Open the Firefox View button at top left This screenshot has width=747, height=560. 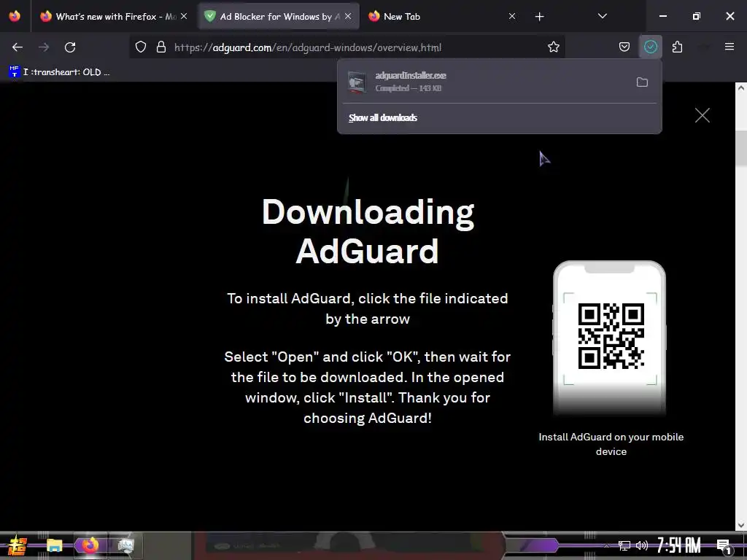[15, 17]
